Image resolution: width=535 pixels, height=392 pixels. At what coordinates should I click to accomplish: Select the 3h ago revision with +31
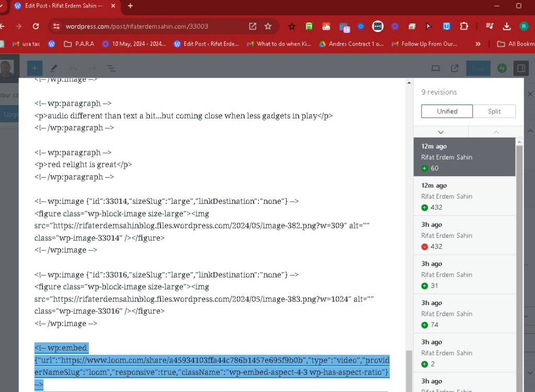coord(464,274)
